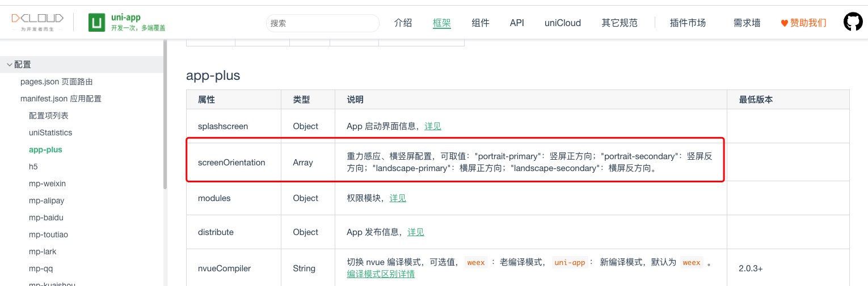This screenshot has width=868, height=286.
Task: Click the green uni-app logo icon
Action: 97,23
